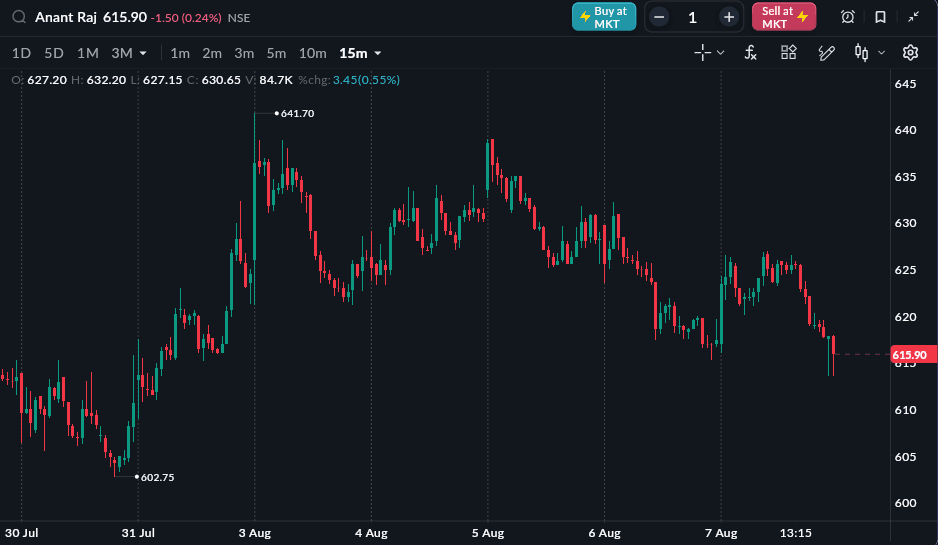Switch to 5m candle interval
The image size is (938, 545).
tap(276, 53)
